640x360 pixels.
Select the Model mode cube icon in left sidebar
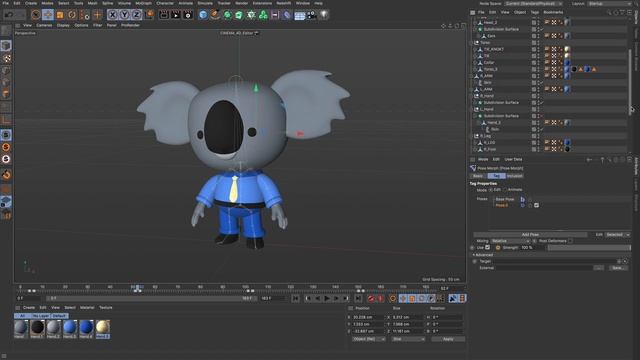(x=6, y=46)
